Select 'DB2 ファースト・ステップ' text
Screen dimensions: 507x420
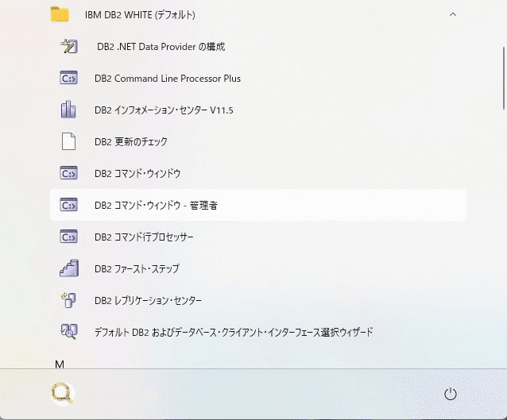pyautogui.click(x=137, y=268)
